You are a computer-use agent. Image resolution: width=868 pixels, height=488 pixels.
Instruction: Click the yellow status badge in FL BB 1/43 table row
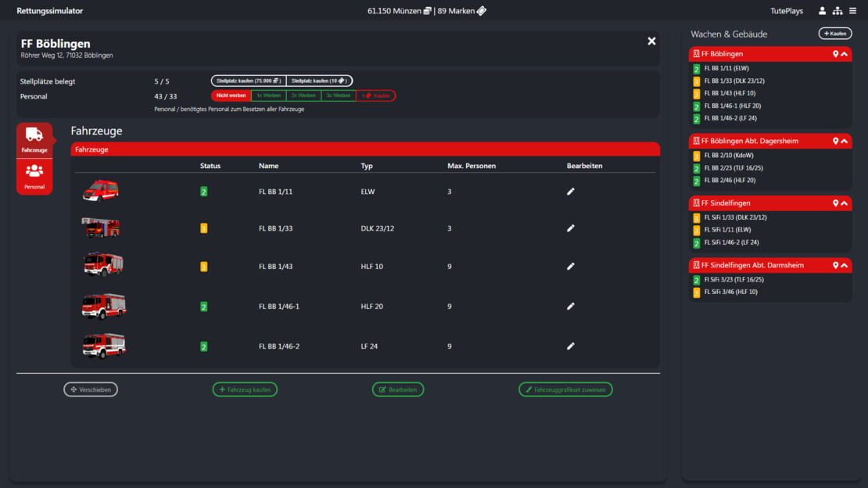(x=204, y=267)
